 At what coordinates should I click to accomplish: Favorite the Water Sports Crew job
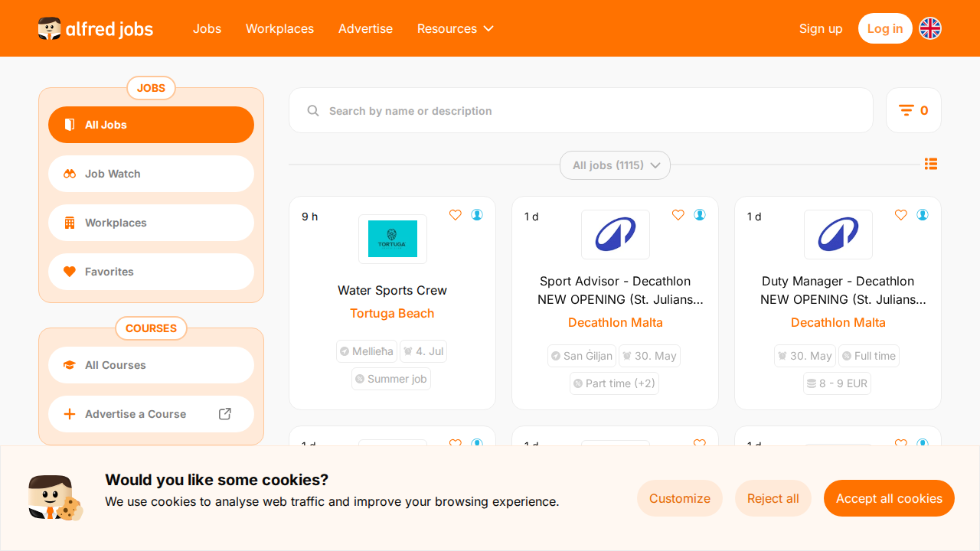[x=456, y=215]
